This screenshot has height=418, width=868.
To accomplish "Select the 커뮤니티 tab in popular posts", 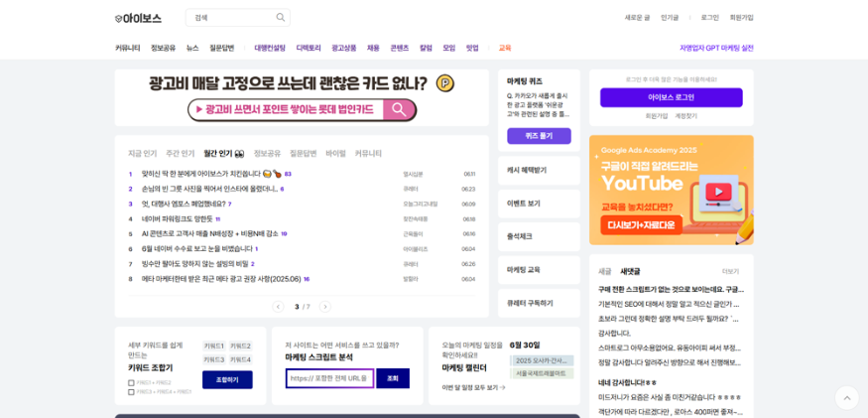I will 368,153.
